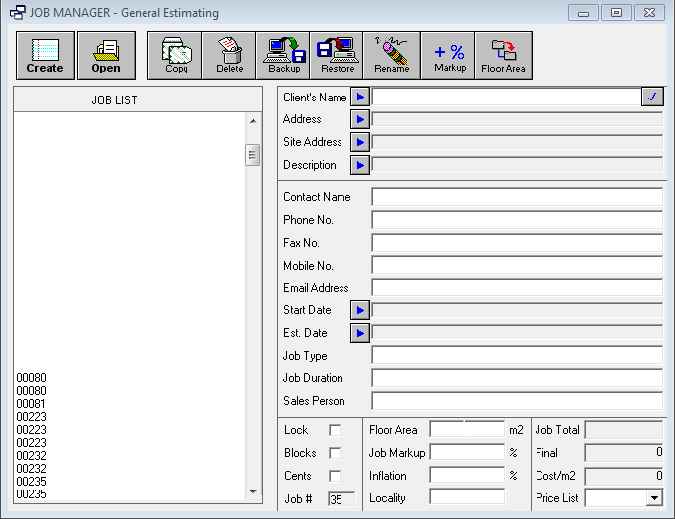Click the Site Address arrow button
This screenshot has width=675, height=519.
click(x=360, y=142)
